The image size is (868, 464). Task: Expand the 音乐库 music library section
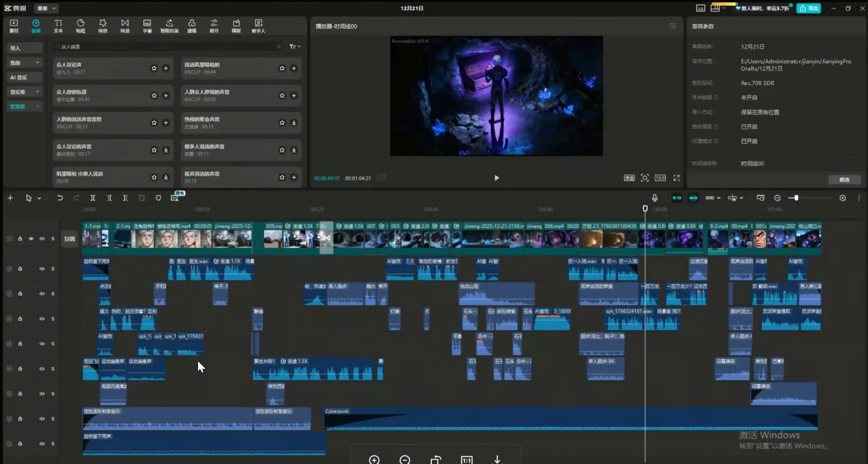(25, 92)
